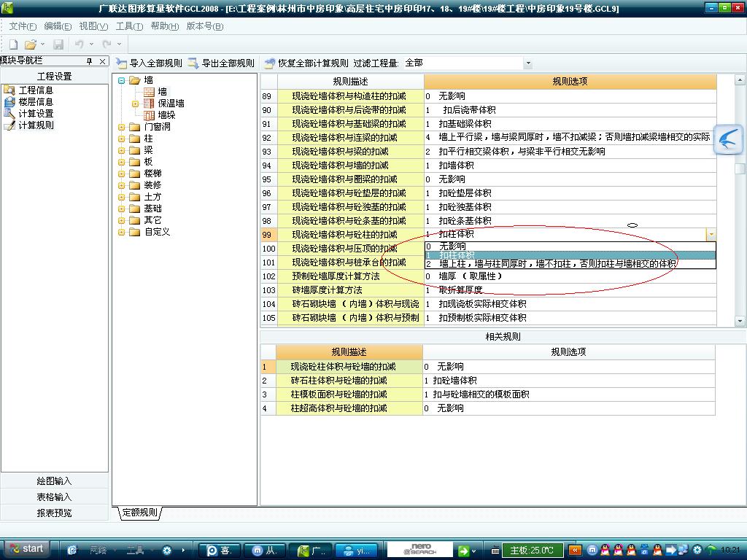Collapse the 墙 folder in the tree
The width and height of the screenshot is (747, 560).
tap(122, 81)
